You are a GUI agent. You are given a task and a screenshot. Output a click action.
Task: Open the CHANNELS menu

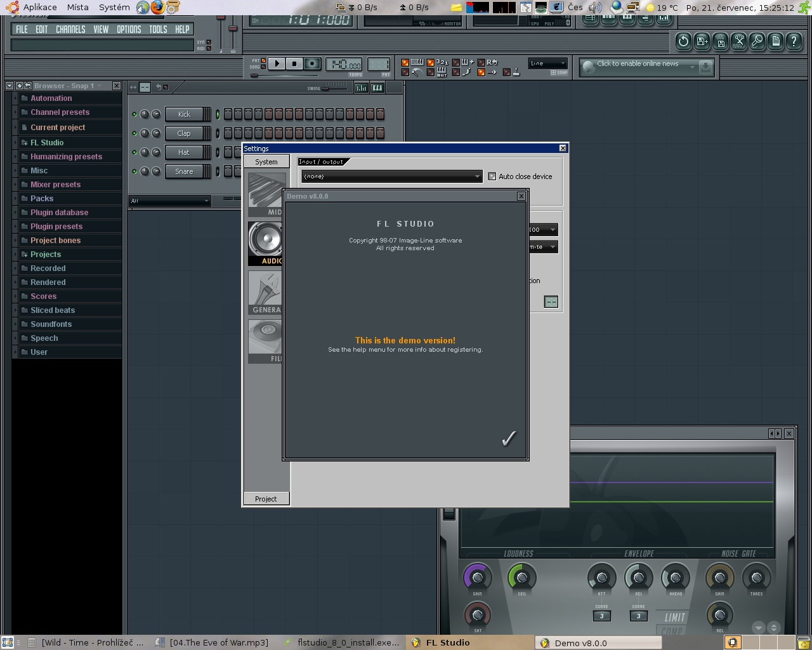70,29
